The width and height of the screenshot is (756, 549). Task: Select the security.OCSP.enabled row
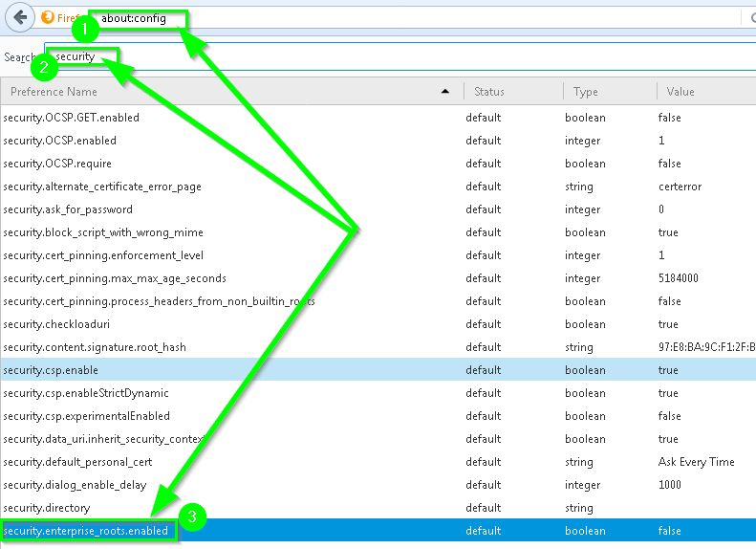[x=378, y=141]
